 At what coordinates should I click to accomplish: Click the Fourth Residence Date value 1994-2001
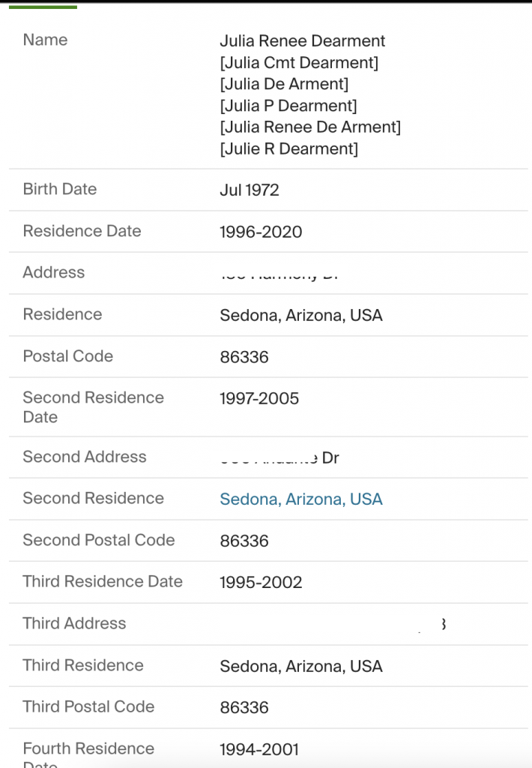click(x=259, y=749)
